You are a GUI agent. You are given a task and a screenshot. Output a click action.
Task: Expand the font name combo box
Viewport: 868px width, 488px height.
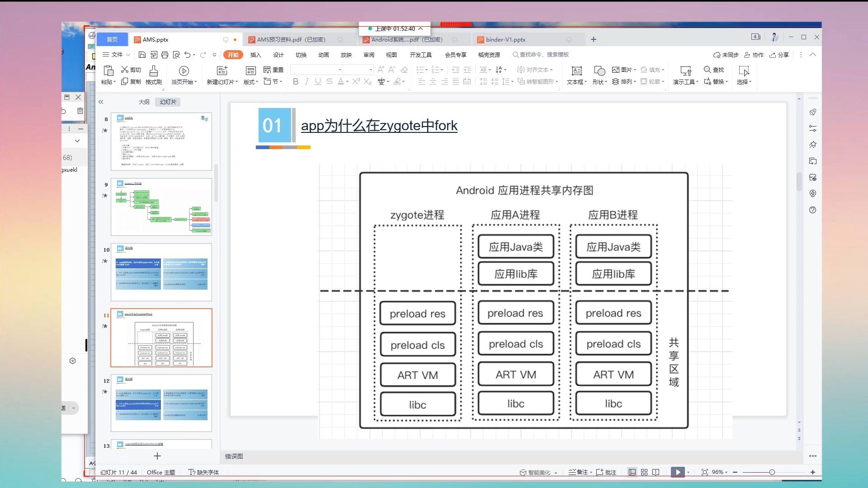pyautogui.click(x=340, y=70)
